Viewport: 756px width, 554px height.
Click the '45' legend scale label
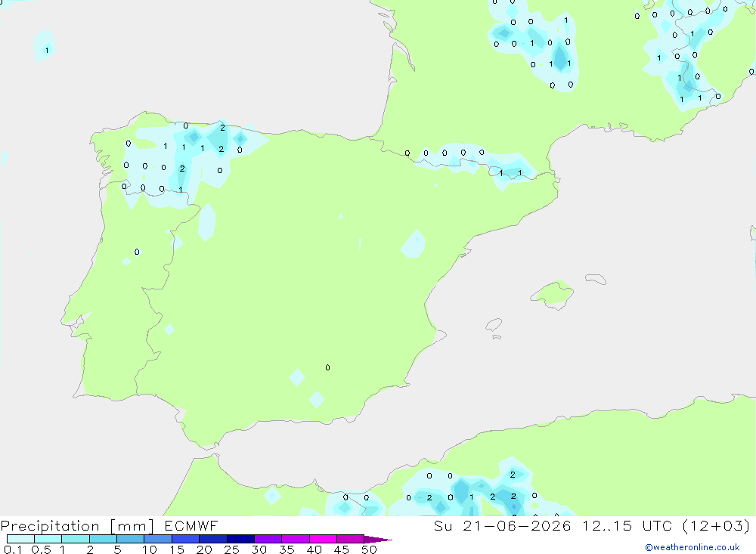pyautogui.click(x=342, y=549)
